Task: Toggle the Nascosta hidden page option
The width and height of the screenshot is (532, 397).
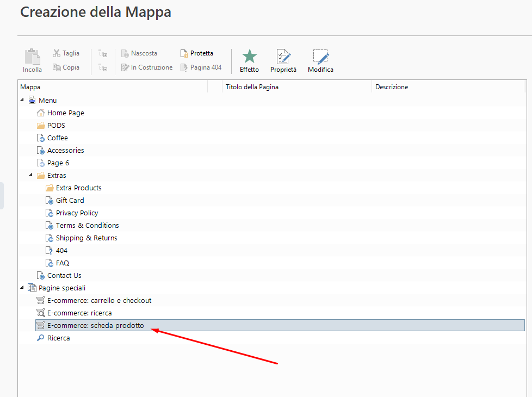Action: 139,53
